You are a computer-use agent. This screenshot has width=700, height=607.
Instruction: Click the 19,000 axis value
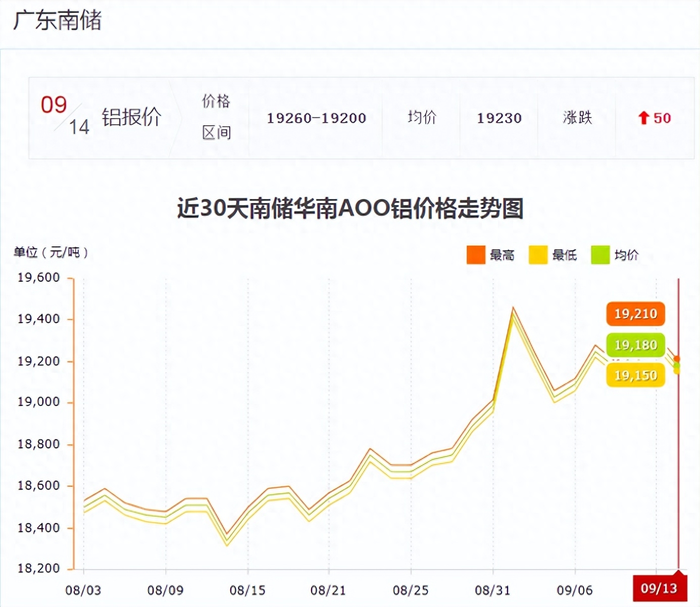[39, 402]
